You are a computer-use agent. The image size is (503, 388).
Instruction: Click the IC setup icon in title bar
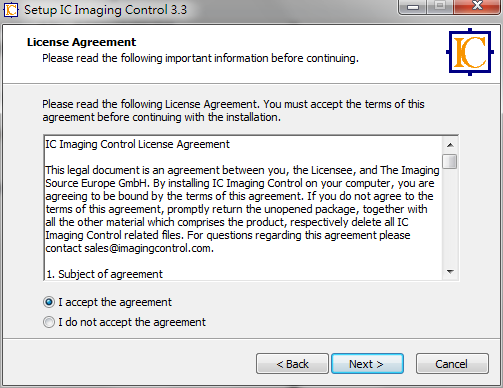coord(11,10)
